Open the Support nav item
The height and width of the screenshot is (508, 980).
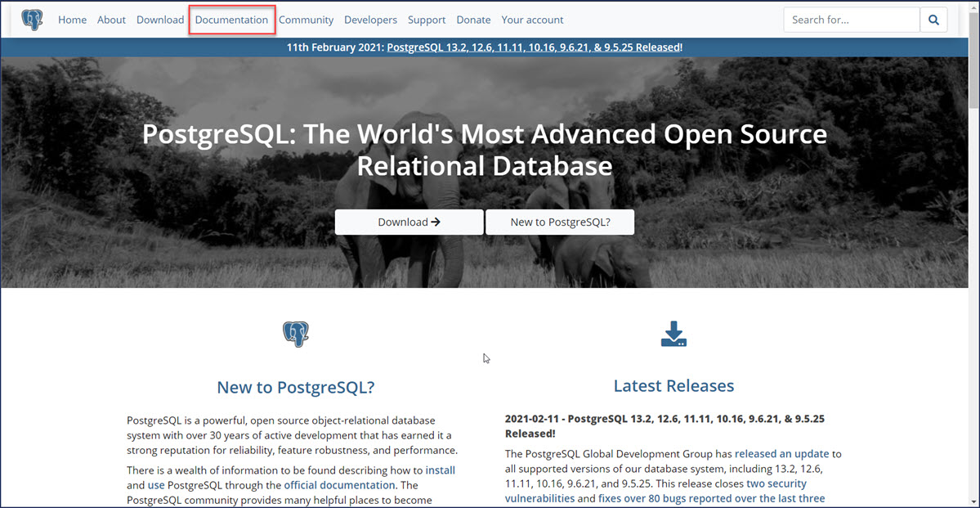pos(427,20)
